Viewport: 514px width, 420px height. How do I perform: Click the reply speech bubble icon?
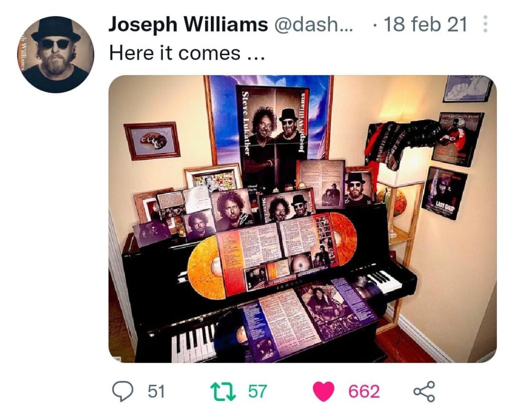point(123,391)
